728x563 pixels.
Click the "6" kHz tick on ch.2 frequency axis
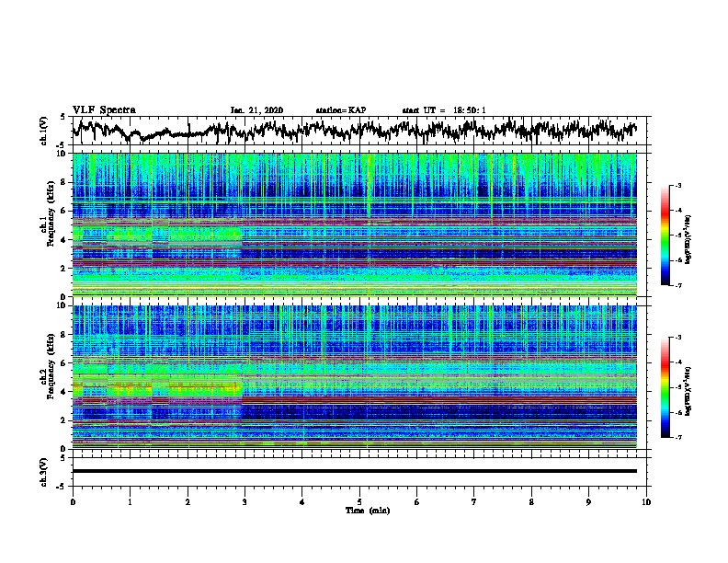[x=63, y=363]
